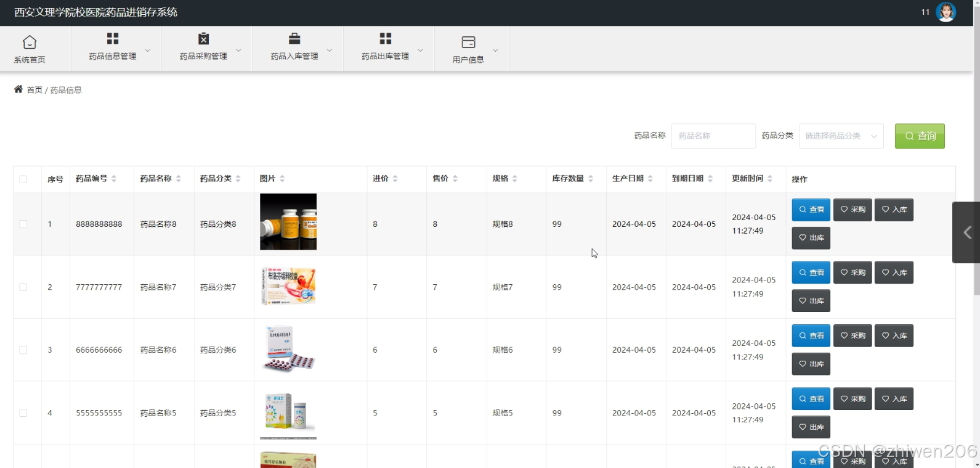Viewport: 980px width, 468px height.
Task: Click the breadcrumb home icon
Action: click(18, 89)
